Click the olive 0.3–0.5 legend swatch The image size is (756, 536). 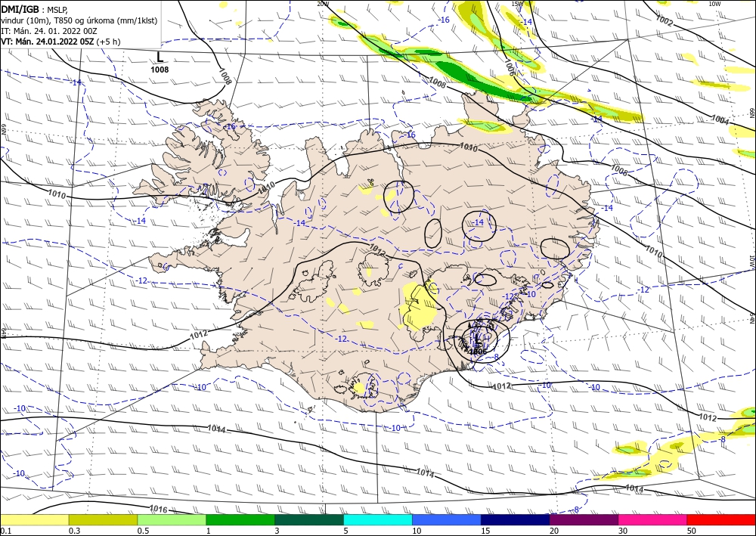tap(103, 520)
